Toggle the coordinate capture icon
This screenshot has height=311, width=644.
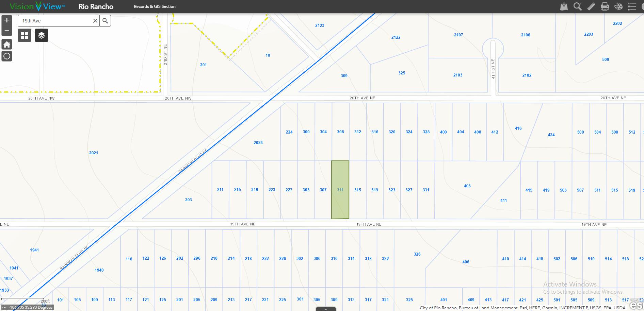point(4,307)
